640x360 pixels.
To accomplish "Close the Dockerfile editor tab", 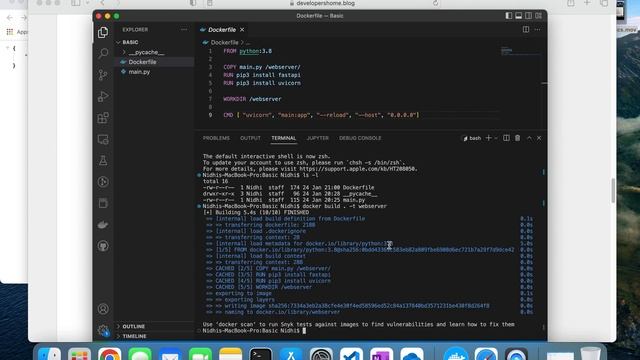I will tap(242, 30).
